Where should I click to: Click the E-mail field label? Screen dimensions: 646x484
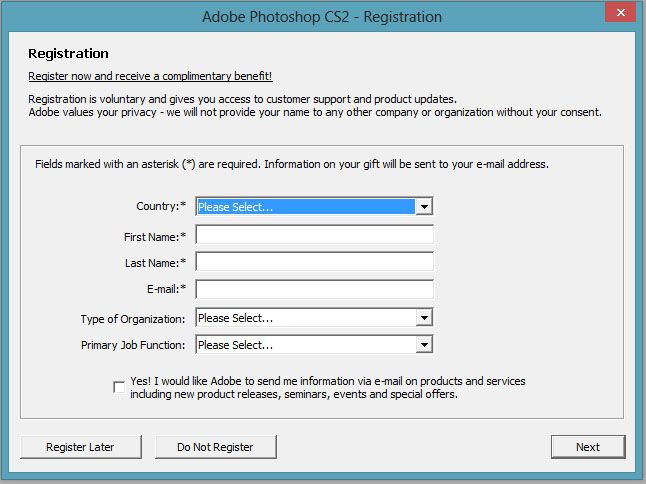pyautogui.click(x=166, y=289)
